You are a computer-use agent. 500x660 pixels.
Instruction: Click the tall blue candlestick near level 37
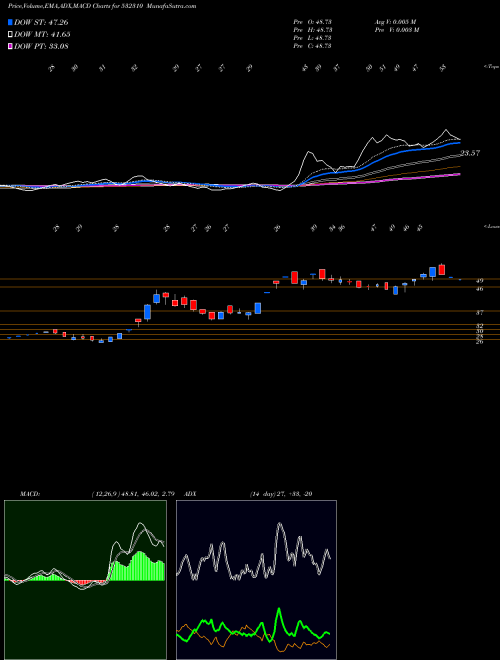tap(147, 312)
